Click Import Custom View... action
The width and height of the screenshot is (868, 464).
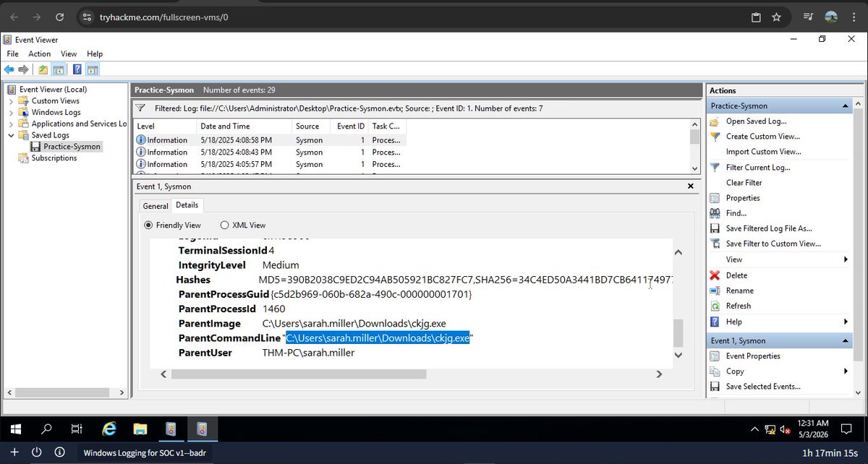click(x=764, y=152)
